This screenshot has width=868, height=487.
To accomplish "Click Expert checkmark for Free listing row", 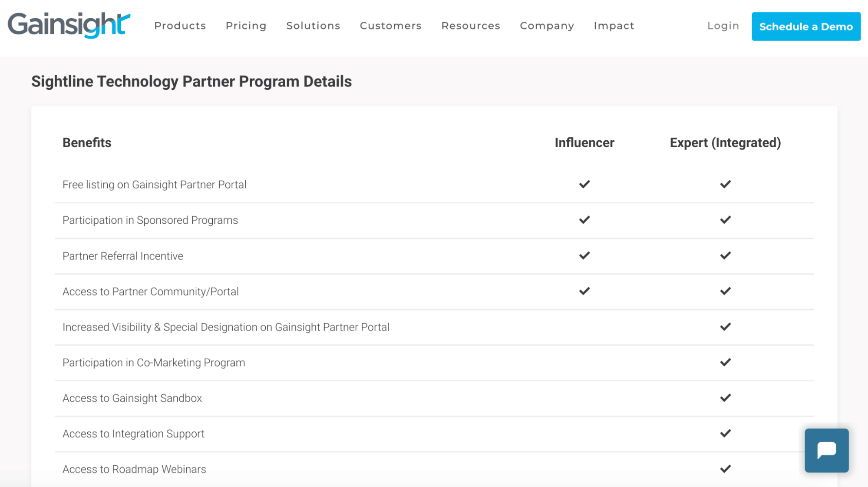I will pyautogui.click(x=725, y=184).
